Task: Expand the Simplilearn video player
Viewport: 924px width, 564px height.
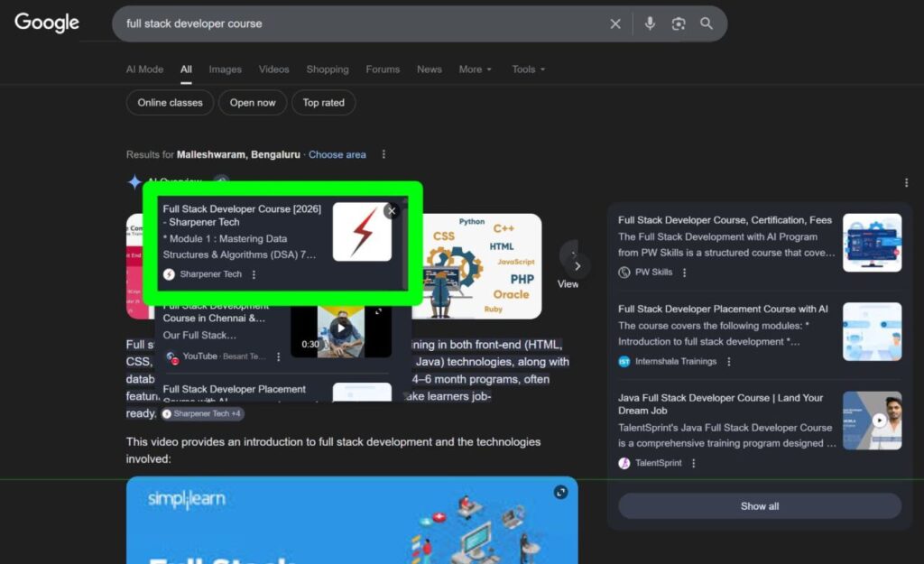Action: click(560, 492)
